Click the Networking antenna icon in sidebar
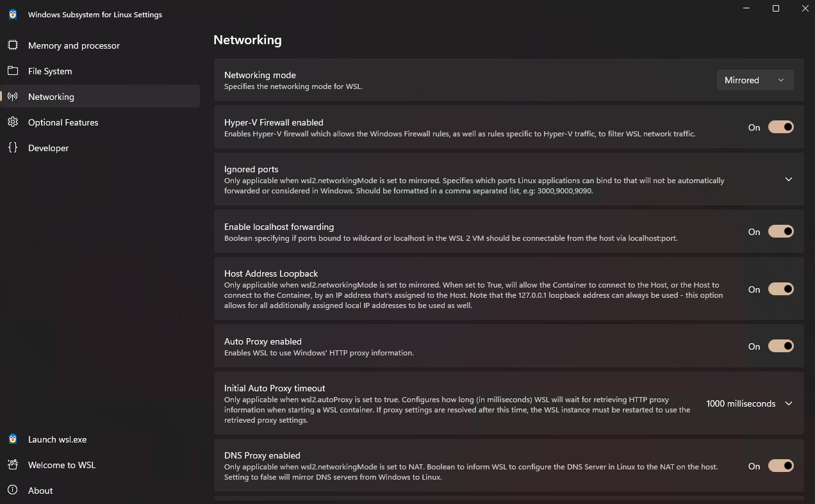815x504 pixels. click(x=13, y=97)
